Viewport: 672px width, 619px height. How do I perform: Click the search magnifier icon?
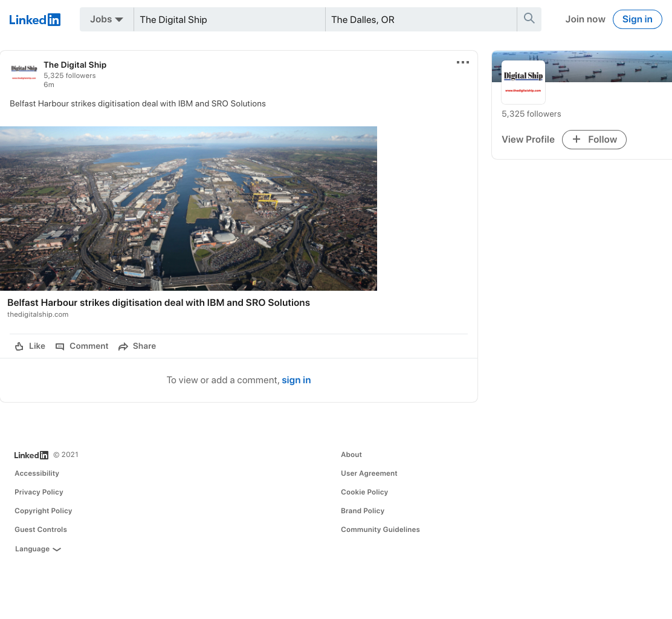pos(529,19)
